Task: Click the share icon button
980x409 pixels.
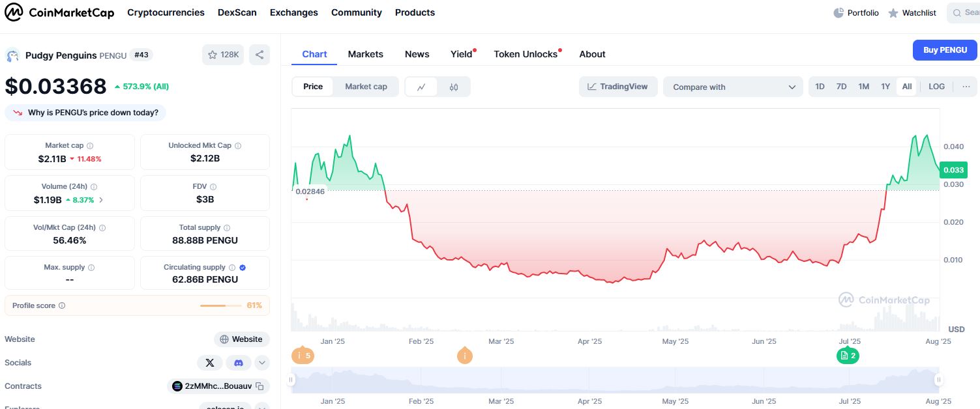Action: [x=260, y=55]
